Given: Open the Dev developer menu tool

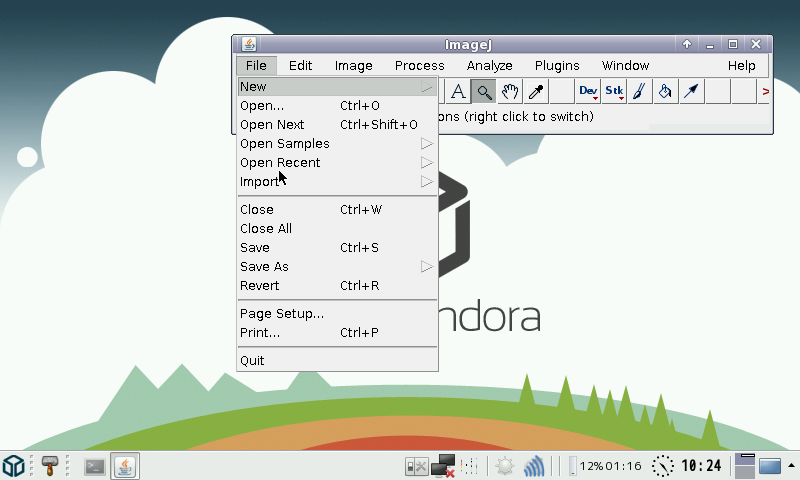Looking at the screenshot, I should [588, 92].
